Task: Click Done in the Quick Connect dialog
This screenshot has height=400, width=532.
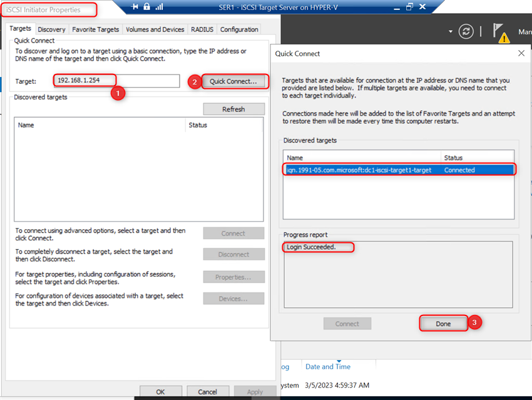Action: pos(442,324)
